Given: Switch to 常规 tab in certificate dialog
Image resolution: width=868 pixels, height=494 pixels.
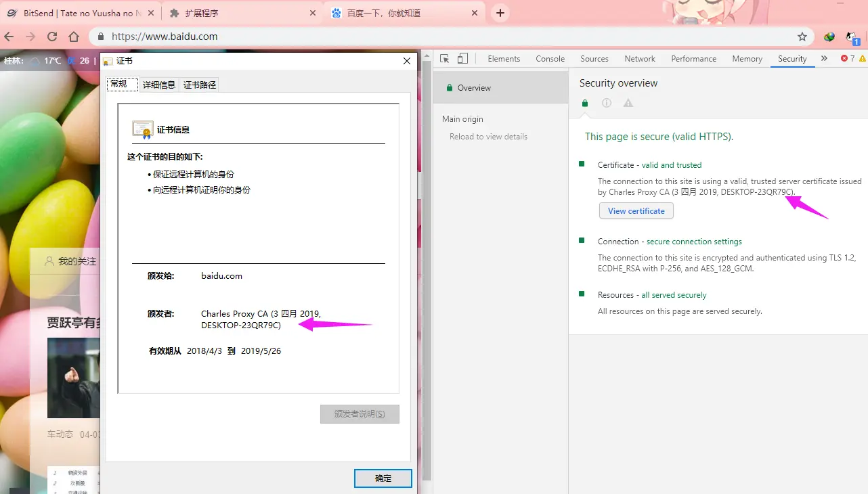Looking at the screenshot, I should point(122,84).
